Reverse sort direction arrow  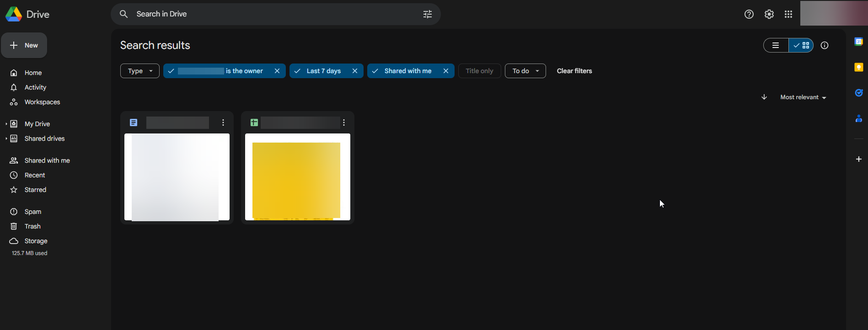point(764,97)
